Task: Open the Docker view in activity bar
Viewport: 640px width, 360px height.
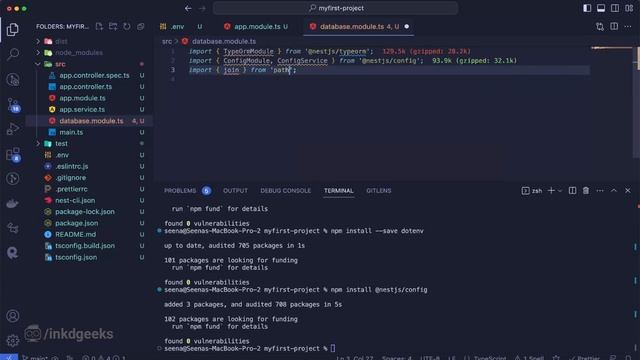Action: click(x=13, y=203)
